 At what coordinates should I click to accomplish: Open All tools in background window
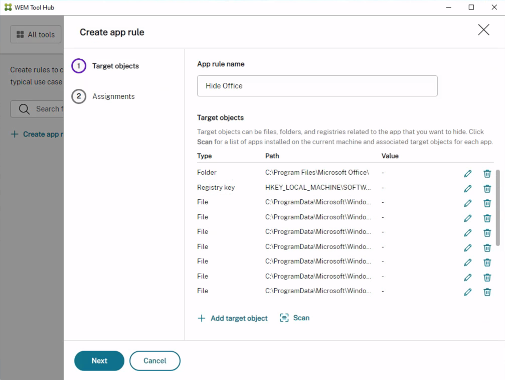point(36,34)
